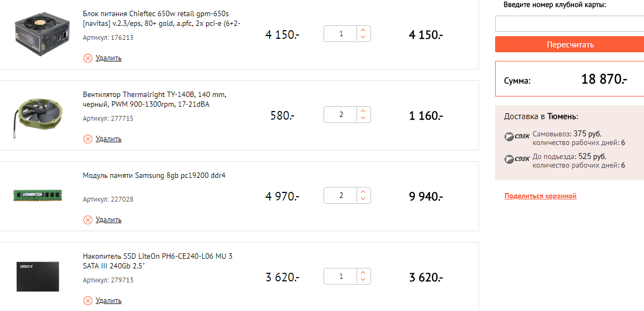Click the delete icon for Chieftec power supply
The height and width of the screenshot is (311, 644).
pyautogui.click(x=88, y=58)
